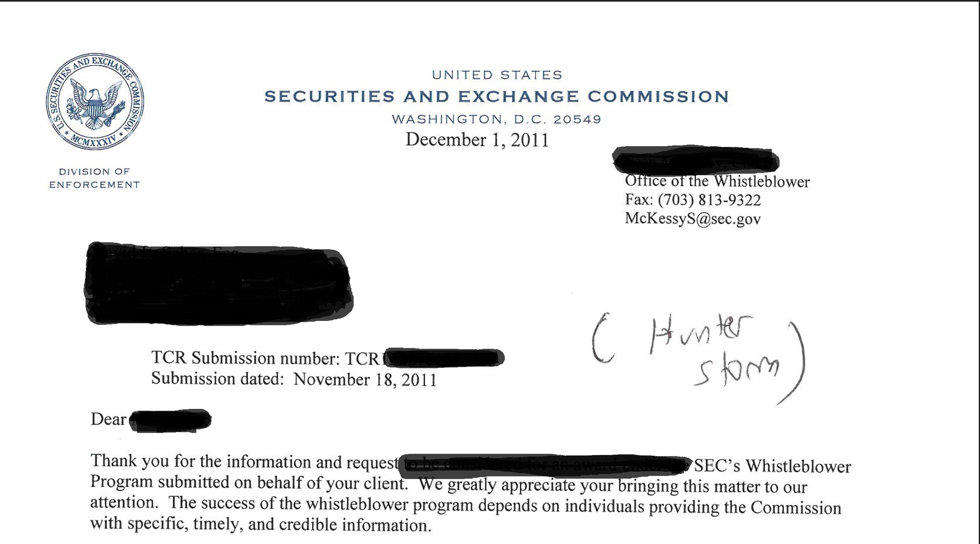Click the word "Dear" in the salutation

pyautogui.click(x=108, y=419)
